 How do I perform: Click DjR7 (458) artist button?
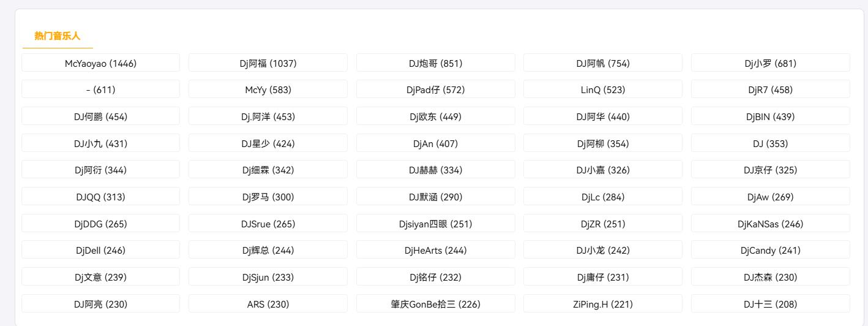[x=771, y=89]
